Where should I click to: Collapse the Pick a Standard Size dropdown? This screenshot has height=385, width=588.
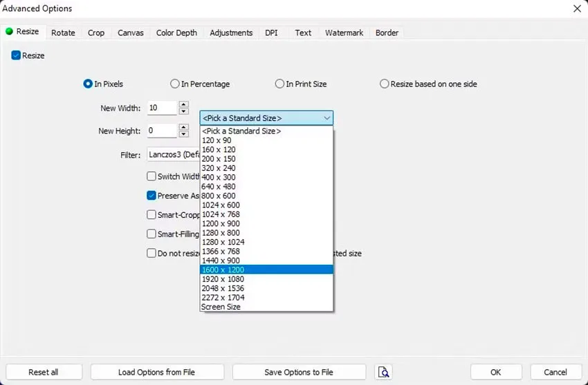266,118
